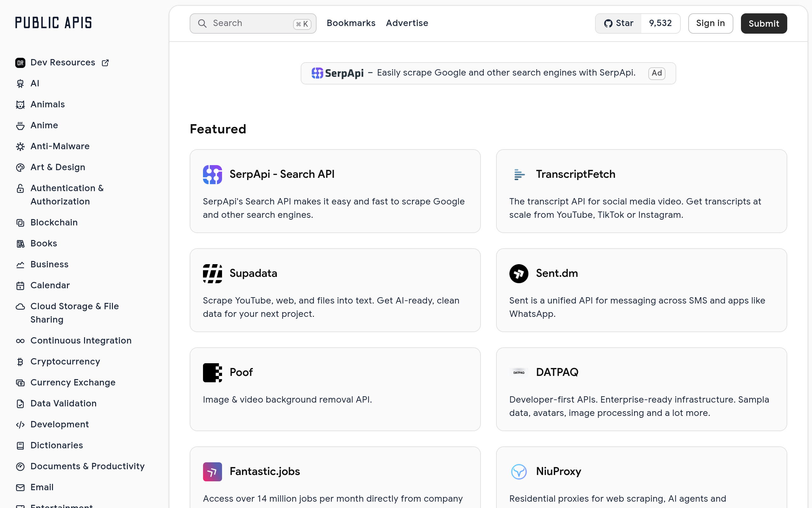Focus the Search input field
The image size is (812, 508).
click(253, 23)
